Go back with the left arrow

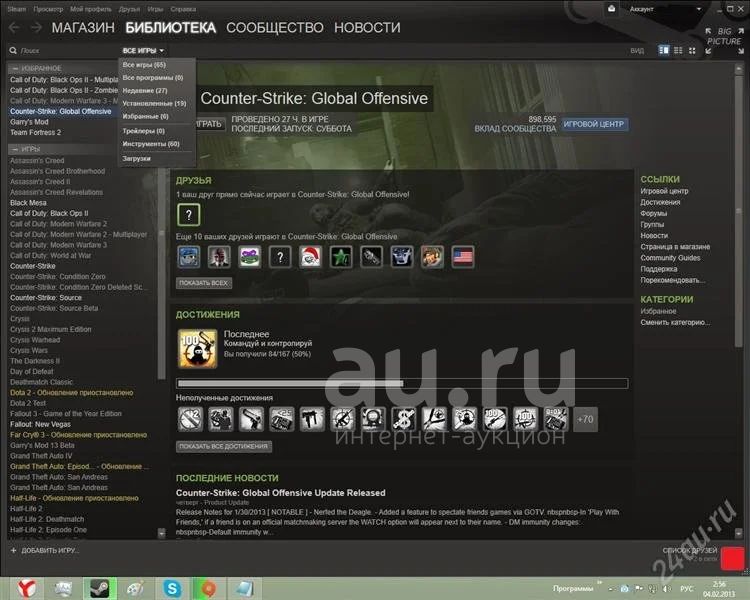pos(14,28)
